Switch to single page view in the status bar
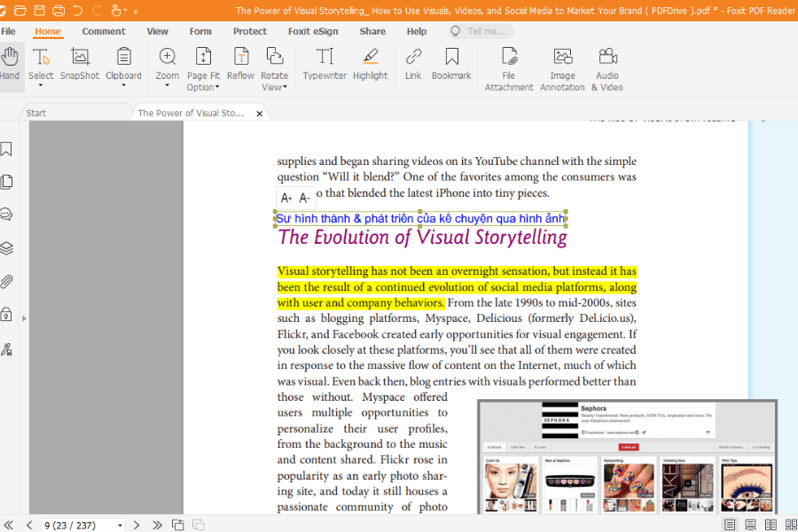The height and width of the screenshot is (532, 798). (730, 525)
